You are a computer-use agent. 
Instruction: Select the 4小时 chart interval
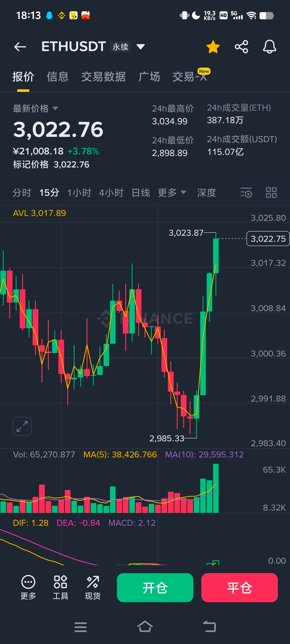(111, 193)
